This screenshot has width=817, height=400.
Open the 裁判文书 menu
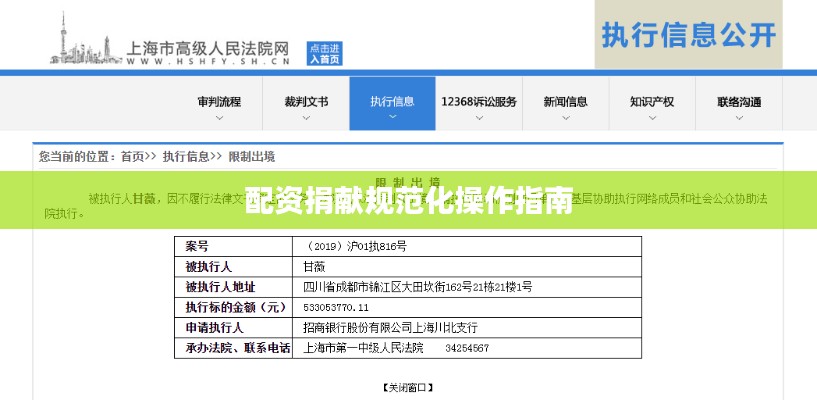(306, 104)
